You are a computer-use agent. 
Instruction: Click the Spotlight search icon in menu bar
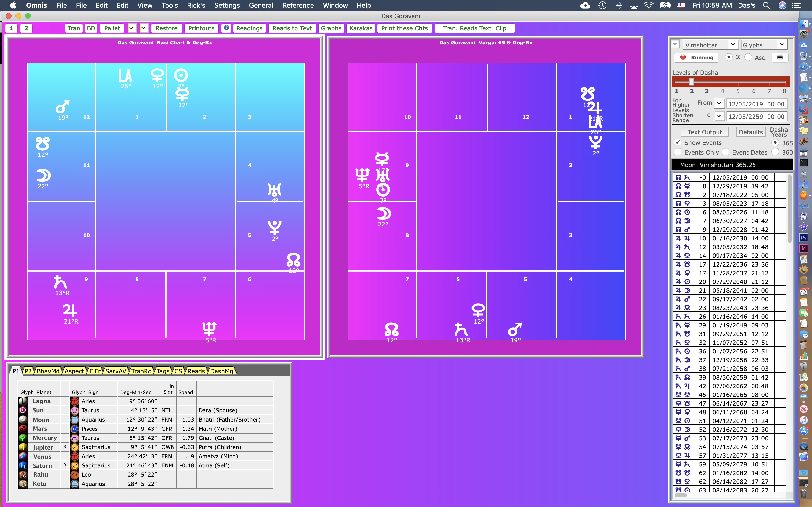pyautogui.click(x=766, y=5)
